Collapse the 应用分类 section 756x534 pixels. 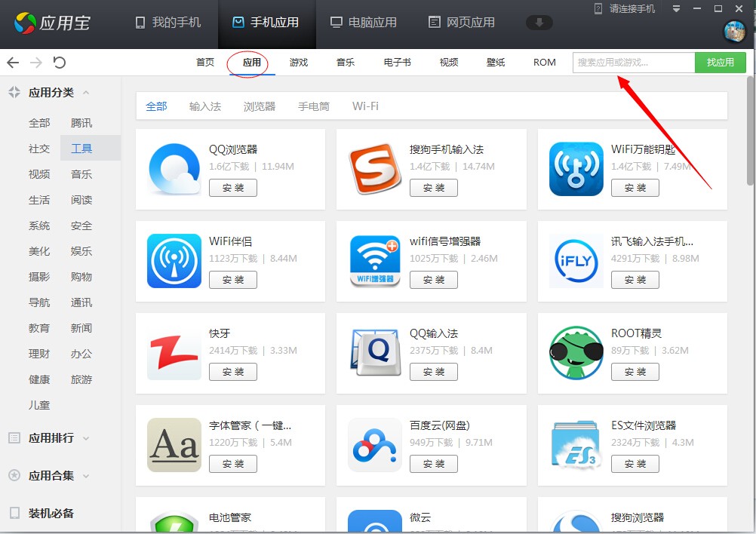coord(86,92)
